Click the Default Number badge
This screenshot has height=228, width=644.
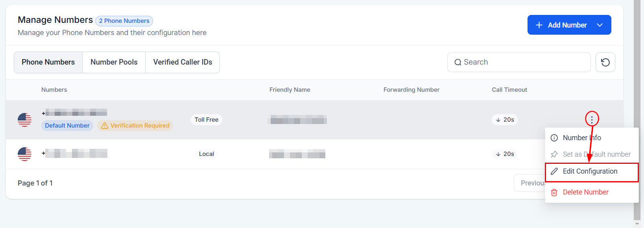(67, 126)
